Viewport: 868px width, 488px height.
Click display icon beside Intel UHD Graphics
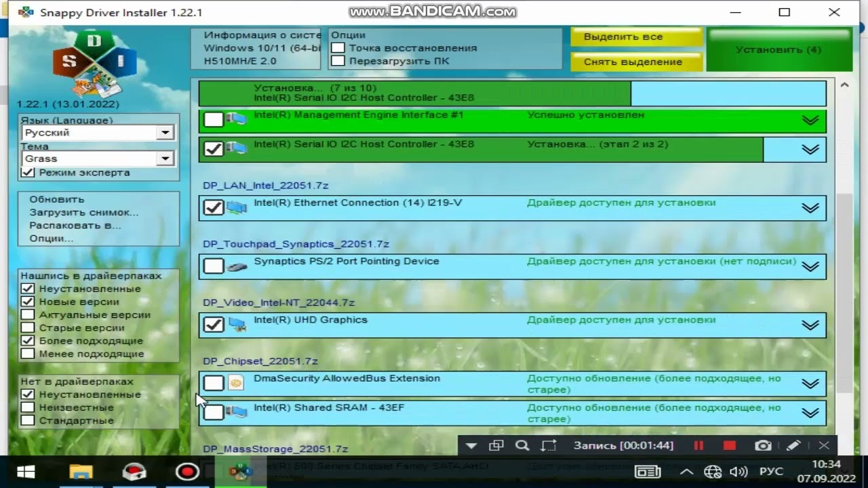[x=236, y=325]
